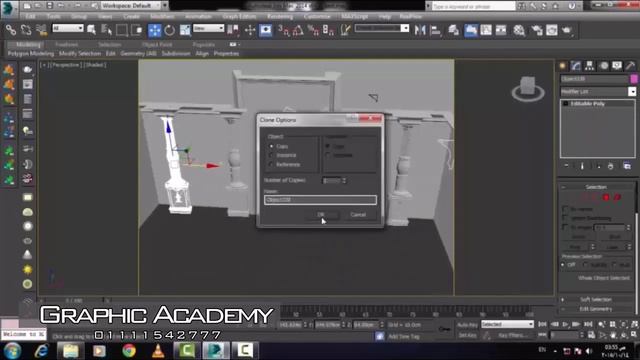Open the Material Editor icon
Image resolution: width=640 pixels, height=360 pixels.
point(519,30)
